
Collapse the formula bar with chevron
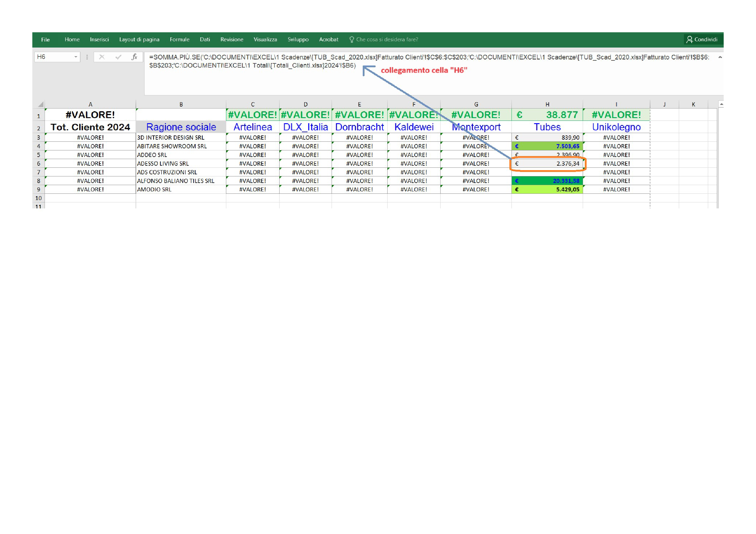click(720, 57)
